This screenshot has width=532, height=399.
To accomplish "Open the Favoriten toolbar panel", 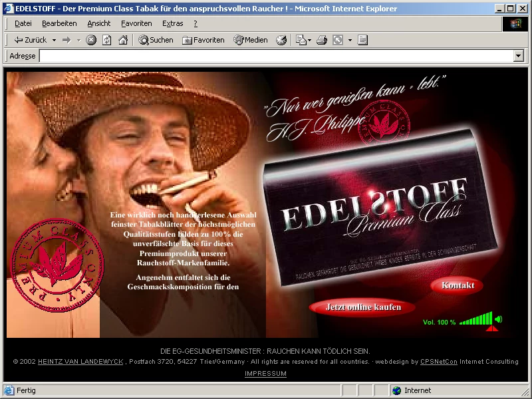I will click(x=203, y=40).
